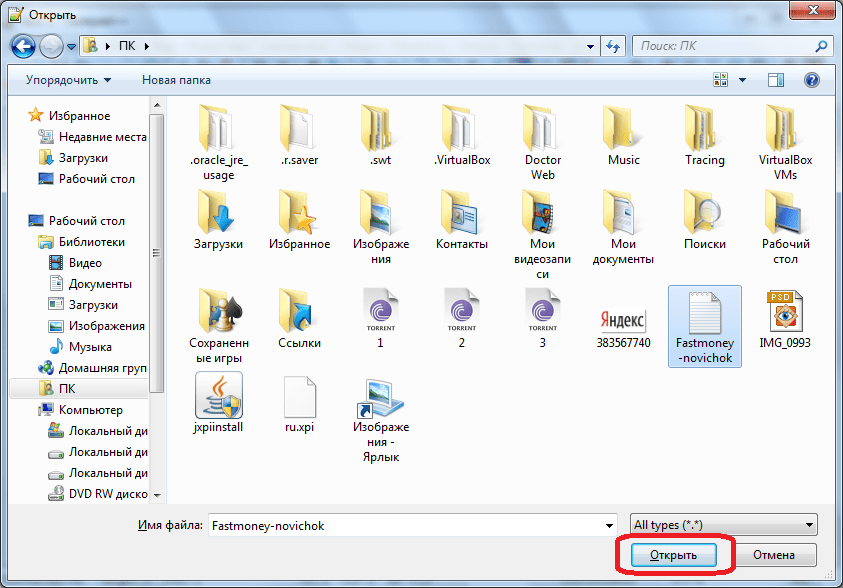Select the Ссылки folder

click(299, 319)
